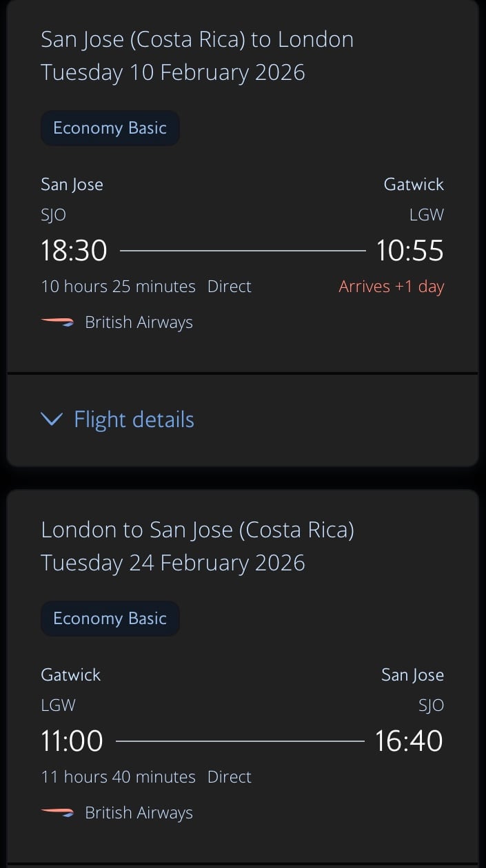Select the Economy Basic badge on return flight
This screenshot has width=486, height=868.
(110, 618)
